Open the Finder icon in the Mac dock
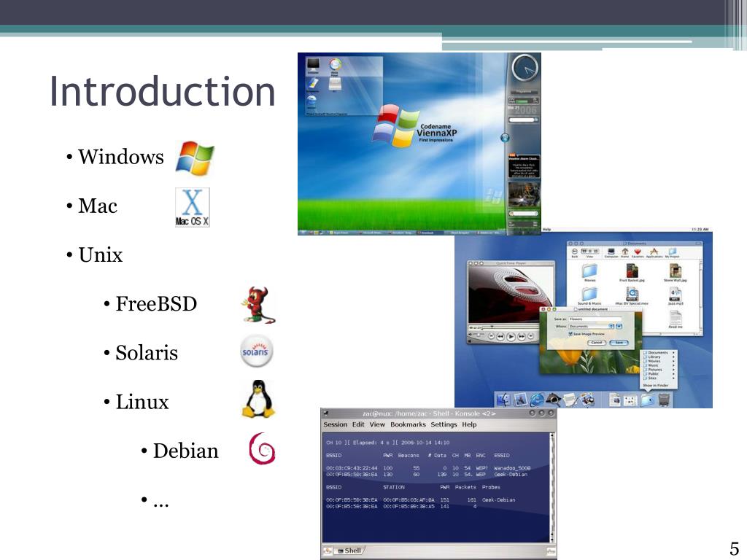The image size is (747, 560). 503,400
